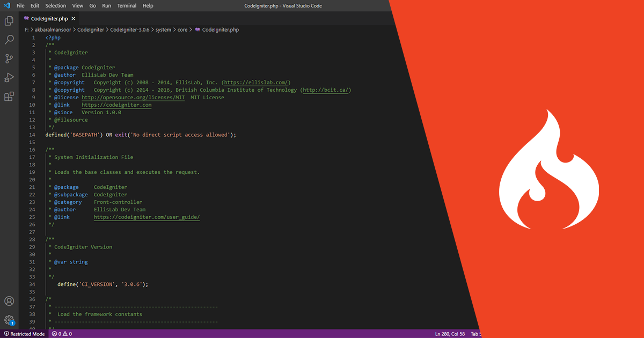Screen dimensions: 644x338
Task: Click line number 14 in the gutter
Action: [33, 135]
